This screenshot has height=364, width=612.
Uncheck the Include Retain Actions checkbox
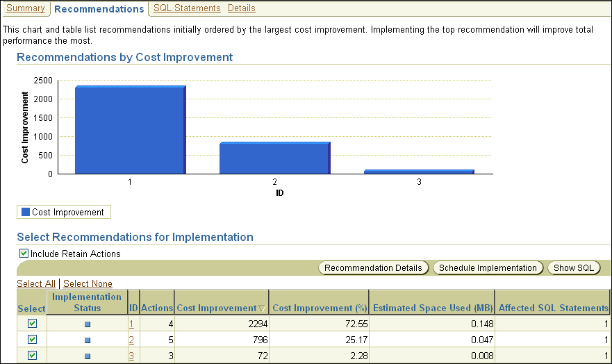click(x=24, y=254)
